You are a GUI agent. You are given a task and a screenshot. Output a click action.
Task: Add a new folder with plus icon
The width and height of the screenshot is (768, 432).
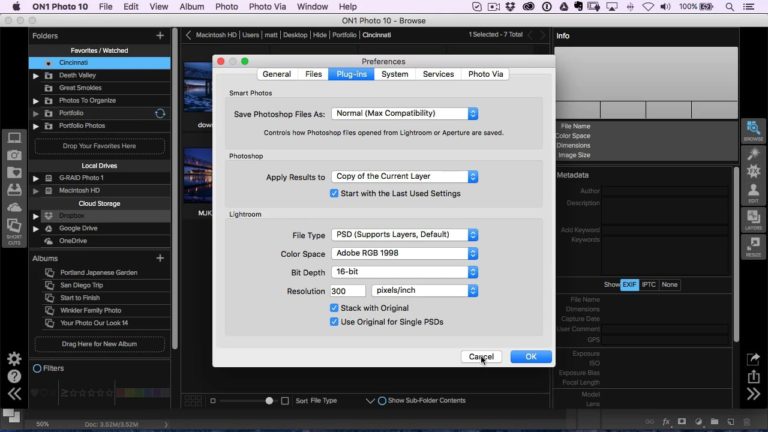click(160, 35)
